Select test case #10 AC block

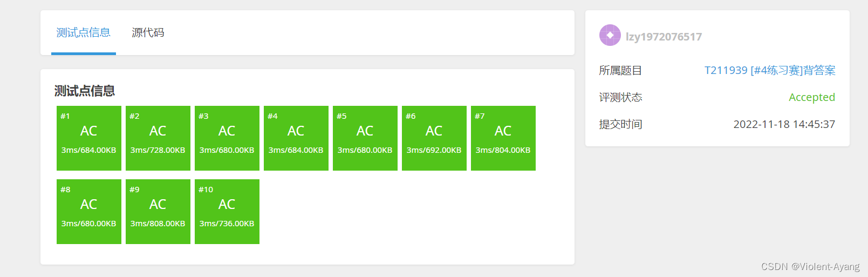pyautogui.click(x=227, y=212)
